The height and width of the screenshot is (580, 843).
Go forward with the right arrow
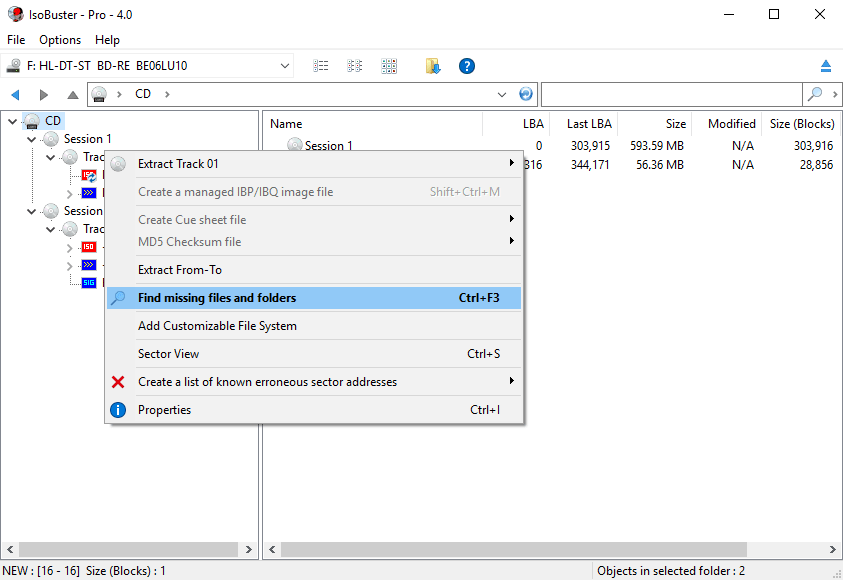pos(44,95)
